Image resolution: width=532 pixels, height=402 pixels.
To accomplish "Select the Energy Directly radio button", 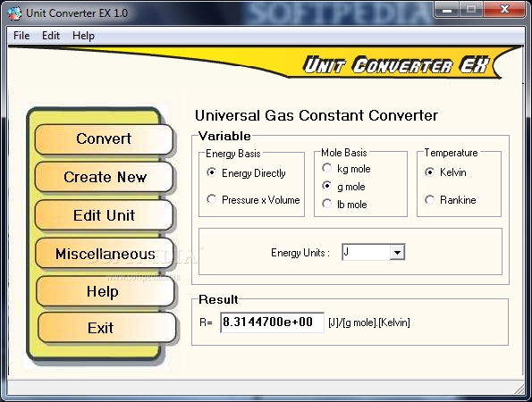I will pos(246,173).
